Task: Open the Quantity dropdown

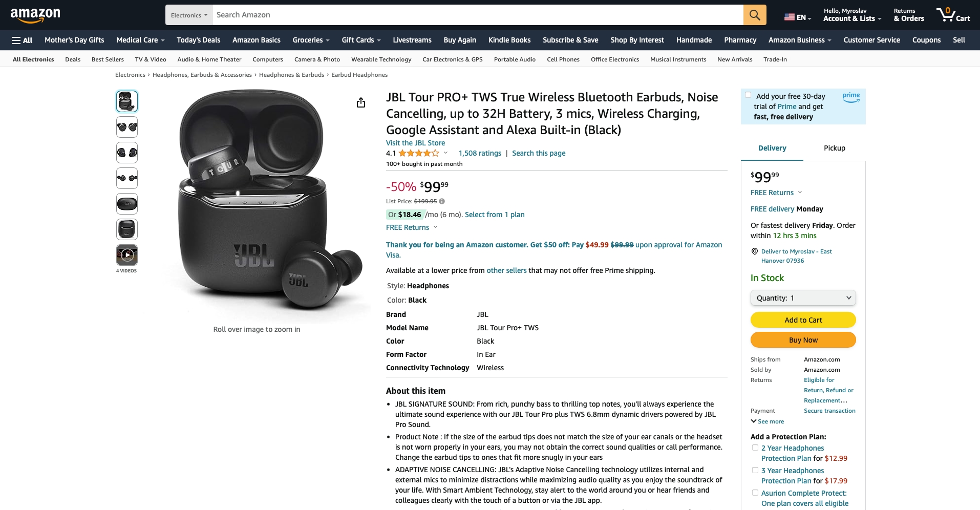Action: (x=803, y=298)
